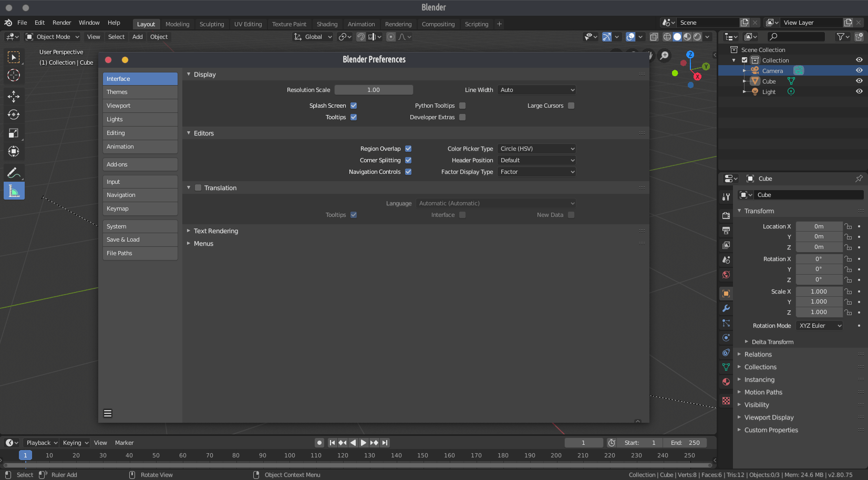Jump to the end frame
Viewport: 868px width, 480px height.
pos(385,443)
